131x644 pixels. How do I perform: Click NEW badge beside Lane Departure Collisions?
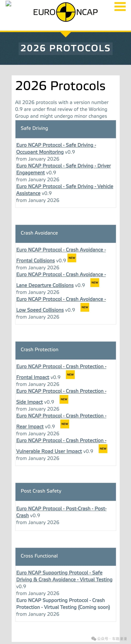[95, 283]
